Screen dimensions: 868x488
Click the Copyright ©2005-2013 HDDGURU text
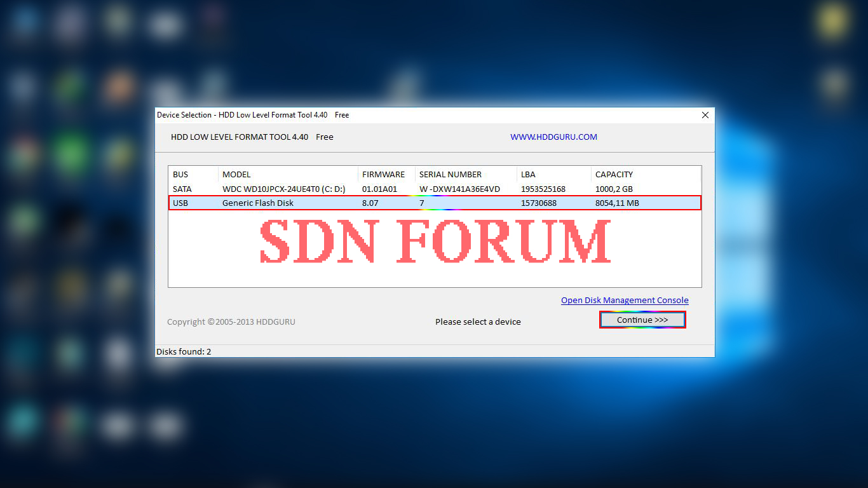[x=231, y=322]
